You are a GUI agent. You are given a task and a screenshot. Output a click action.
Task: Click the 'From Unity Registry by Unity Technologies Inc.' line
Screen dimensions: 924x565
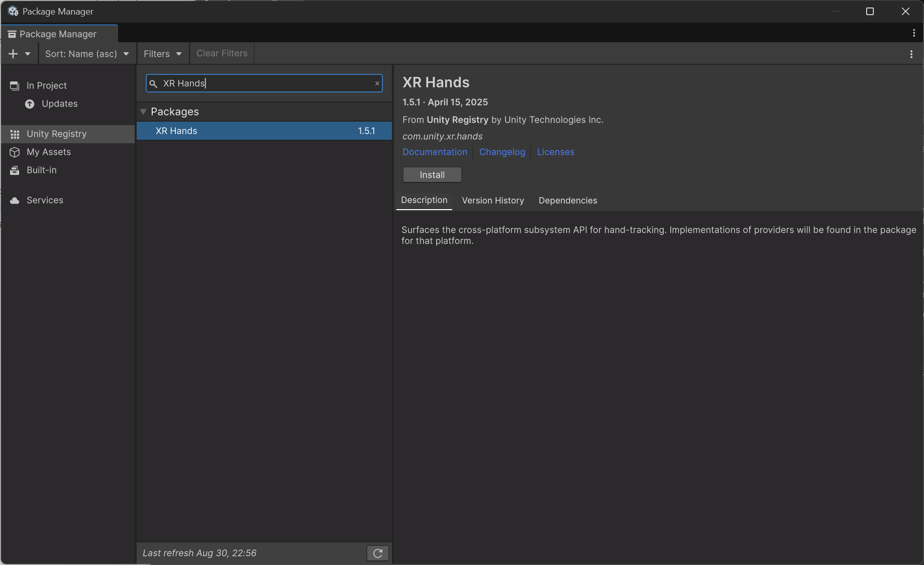click(503, 120)
